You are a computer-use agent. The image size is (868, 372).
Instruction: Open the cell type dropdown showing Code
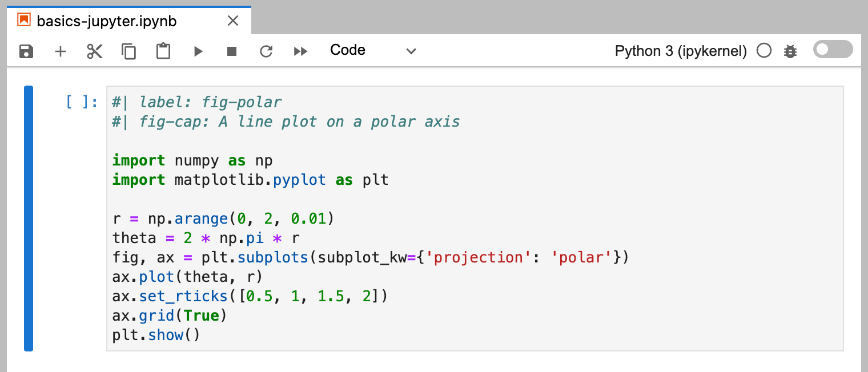pyautogui.click(x=374, y=50)
